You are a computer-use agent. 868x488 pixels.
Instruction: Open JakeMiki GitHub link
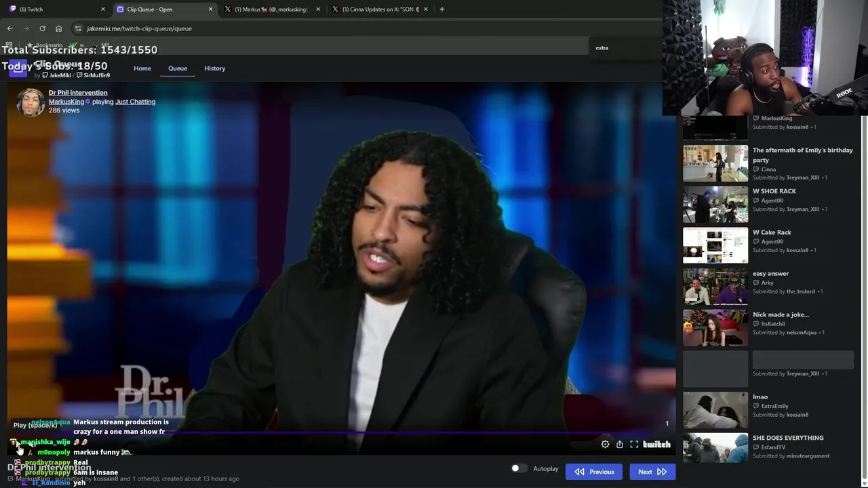tap(56, 75)
